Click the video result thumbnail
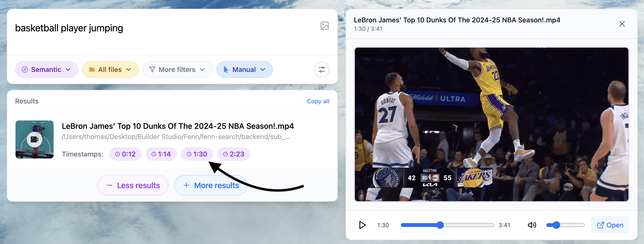This screenshot has height=244, width=644. [35, 139]
